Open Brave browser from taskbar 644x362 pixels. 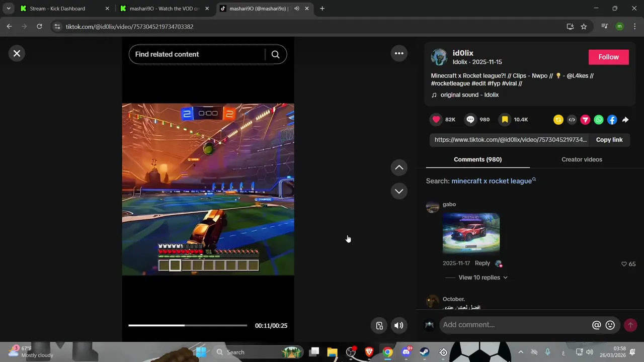(x=369, y=352)
